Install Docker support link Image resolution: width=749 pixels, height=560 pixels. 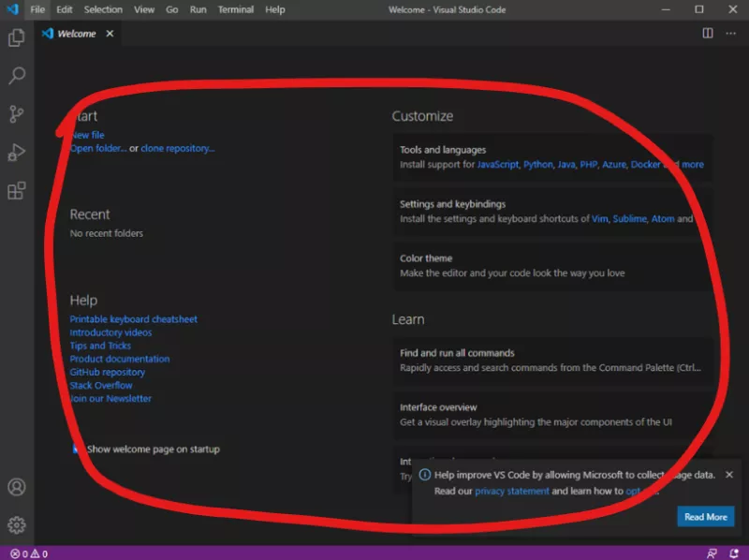(645, 165)
